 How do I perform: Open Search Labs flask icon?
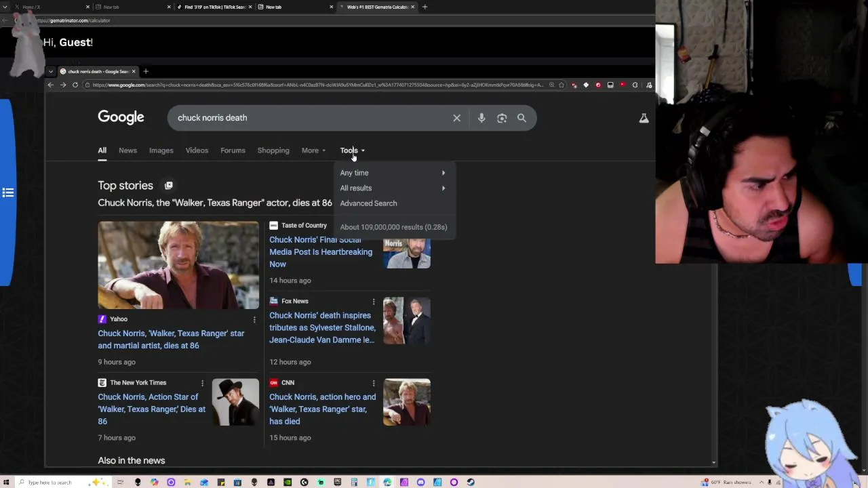(644, 118)
